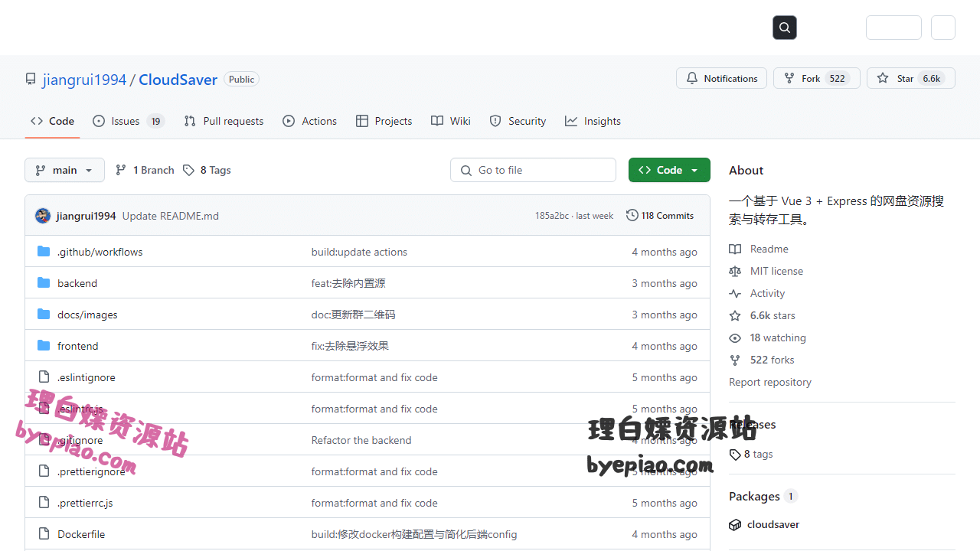Click the folder icon next to backend
The image size is (980, 551).
coord(44,283)
